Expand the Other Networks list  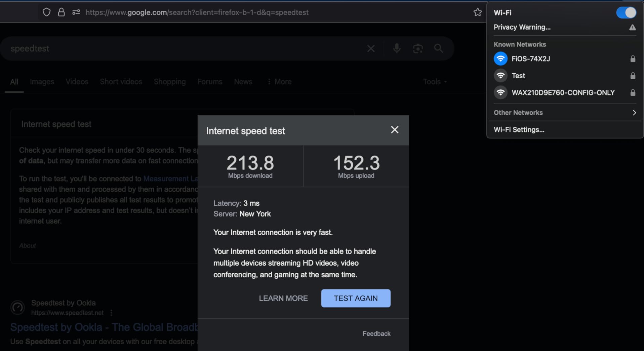(565, 113)
